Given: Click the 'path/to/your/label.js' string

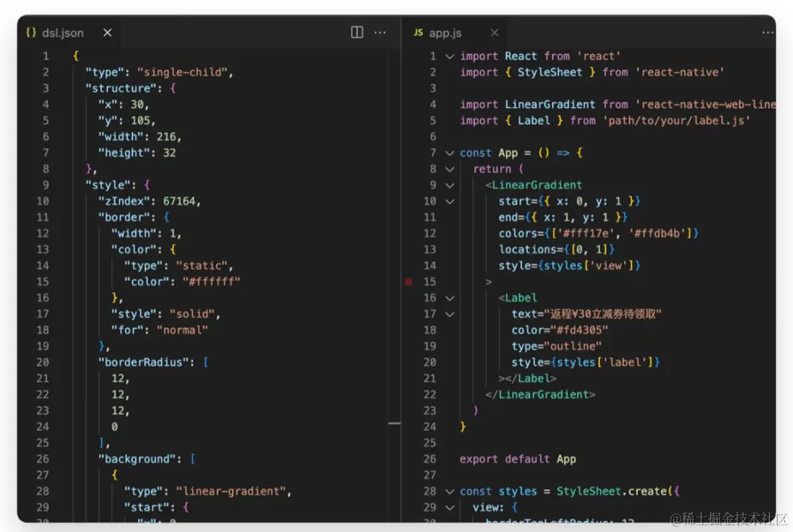Looking at the screenshot, I should [676, 121].
